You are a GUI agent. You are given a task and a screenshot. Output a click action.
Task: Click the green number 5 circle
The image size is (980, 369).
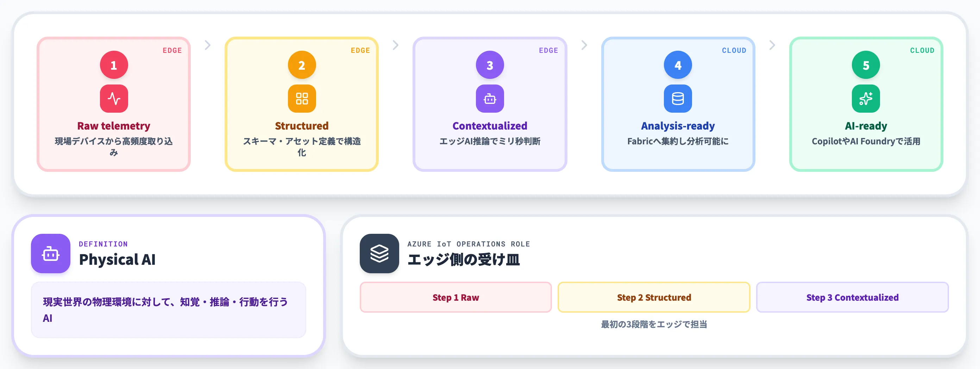(866, 65)
